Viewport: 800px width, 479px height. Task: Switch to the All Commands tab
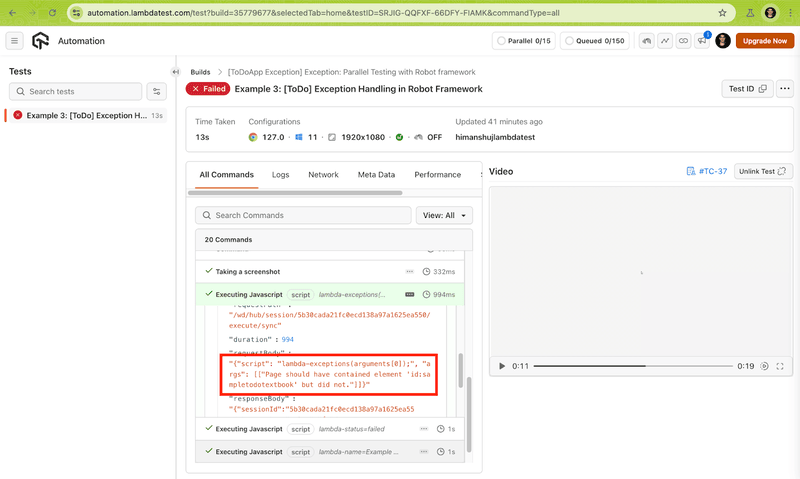tap(227, 174)
